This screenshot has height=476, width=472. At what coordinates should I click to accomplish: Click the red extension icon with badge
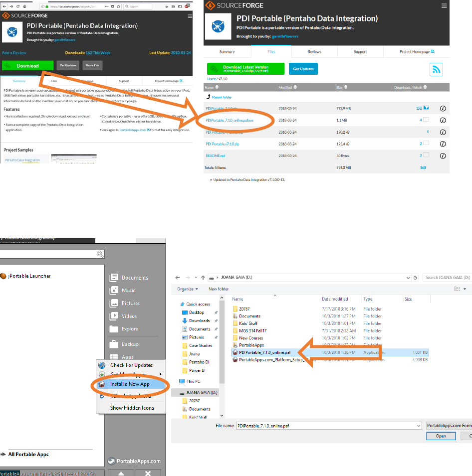pyautogui.click(x=188, y=6)
